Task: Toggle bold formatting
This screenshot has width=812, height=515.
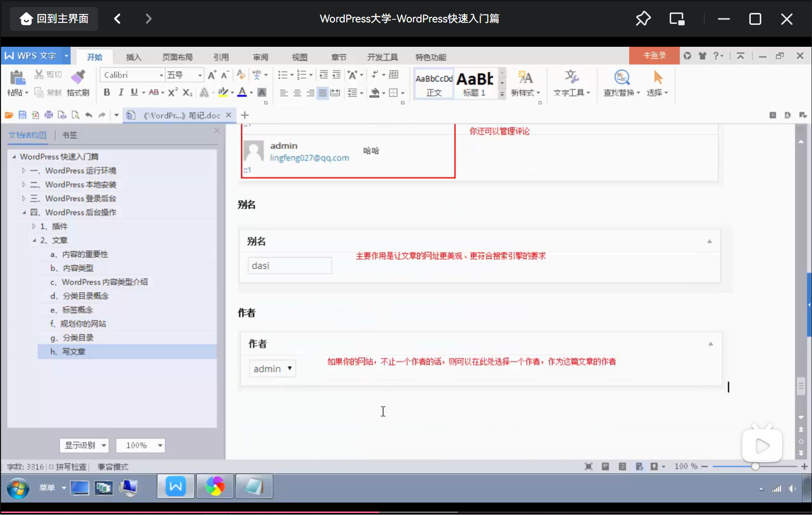Action: pyautogui.click(x=106, y=92)
